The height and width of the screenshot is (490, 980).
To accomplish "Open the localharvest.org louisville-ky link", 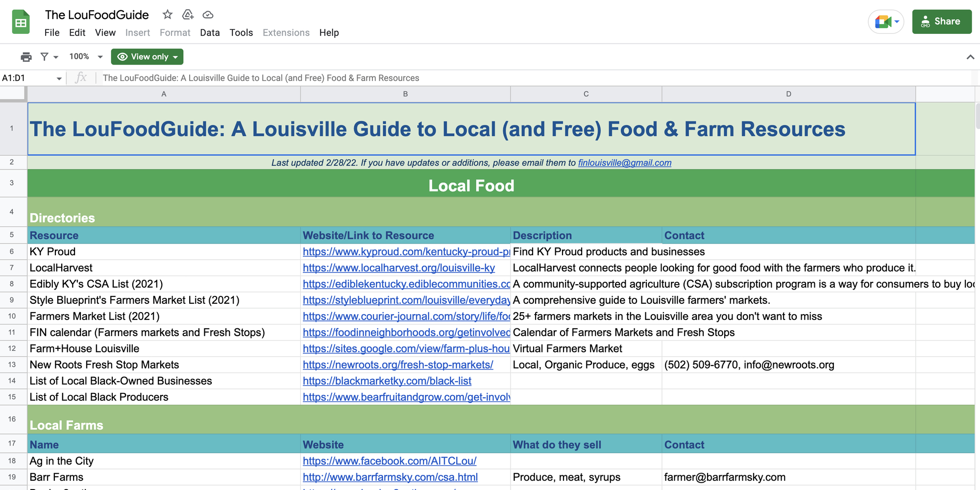I will 399,268.
